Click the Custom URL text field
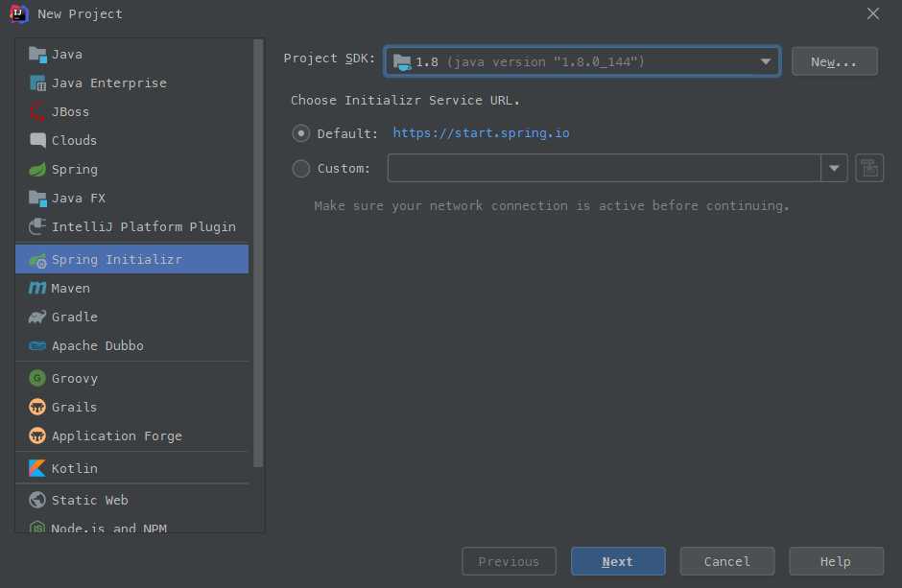Image resolution: width=902 pixels, height=588 pixels. [604, 168]
